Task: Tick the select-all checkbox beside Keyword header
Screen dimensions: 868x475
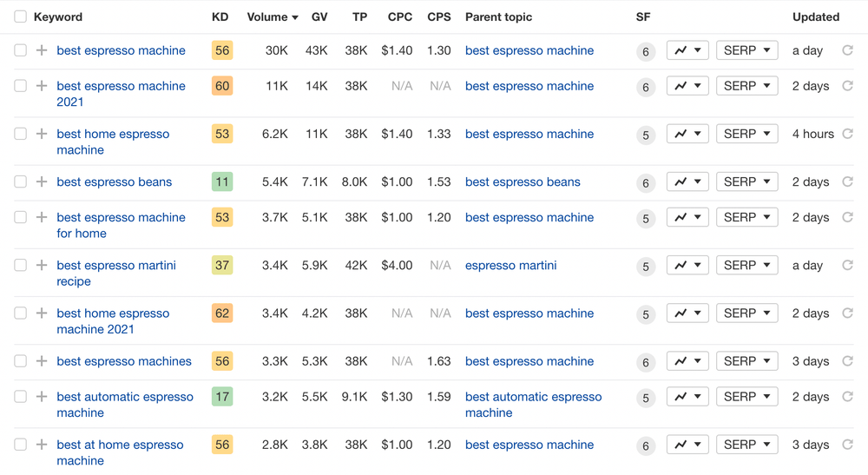Action: point(21,16)
